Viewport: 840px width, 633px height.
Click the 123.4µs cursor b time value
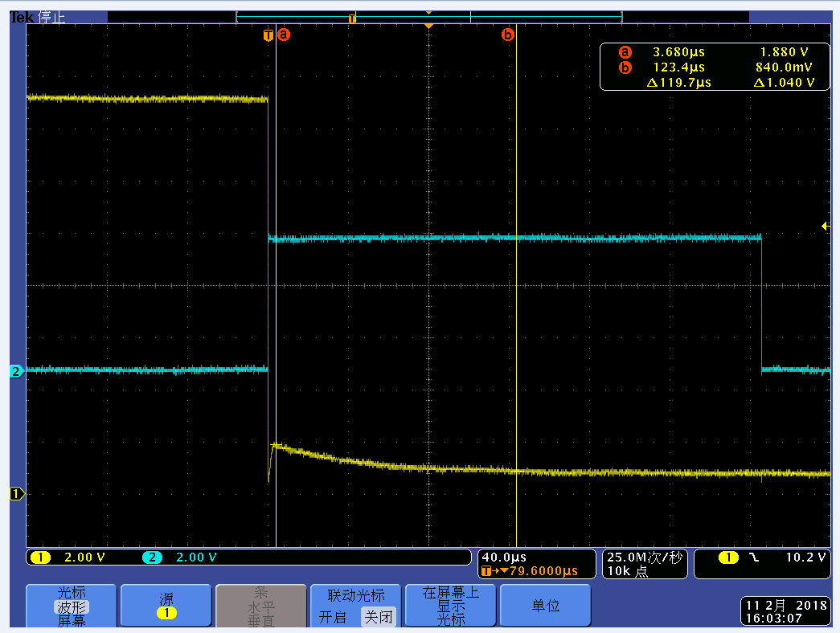[678, 67]
